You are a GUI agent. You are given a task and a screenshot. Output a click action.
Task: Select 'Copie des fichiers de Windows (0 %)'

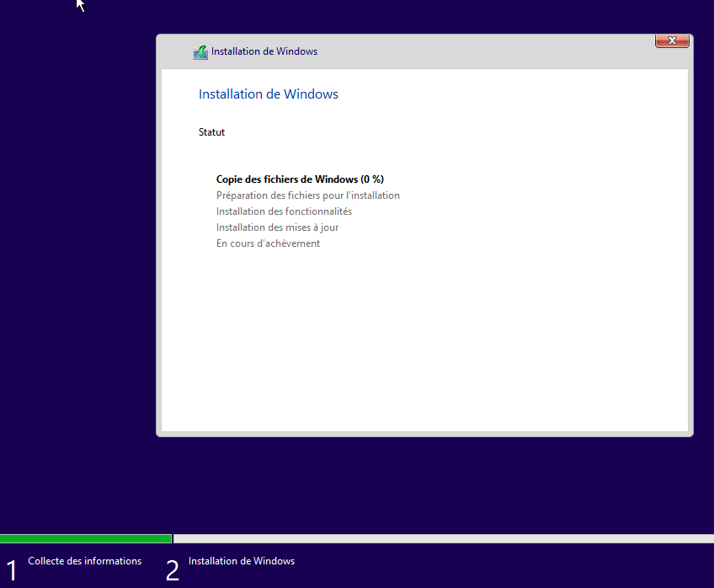pos(300,179)
